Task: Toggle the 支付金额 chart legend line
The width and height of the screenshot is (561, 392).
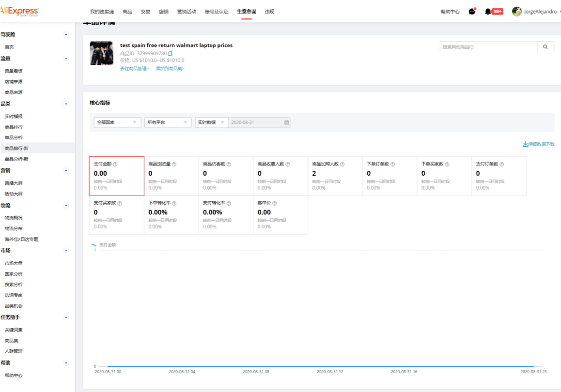Action: coord(104,245)
